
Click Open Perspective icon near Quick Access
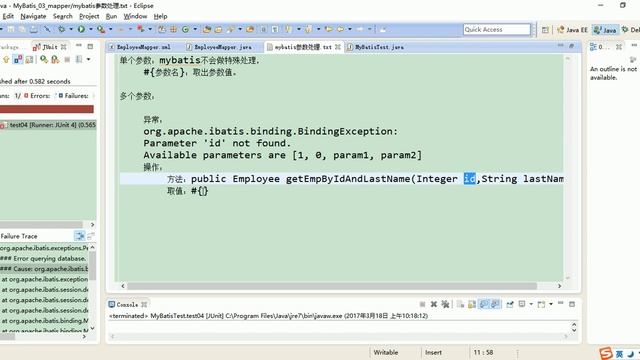pyautogui.click(x=545, y=30)
